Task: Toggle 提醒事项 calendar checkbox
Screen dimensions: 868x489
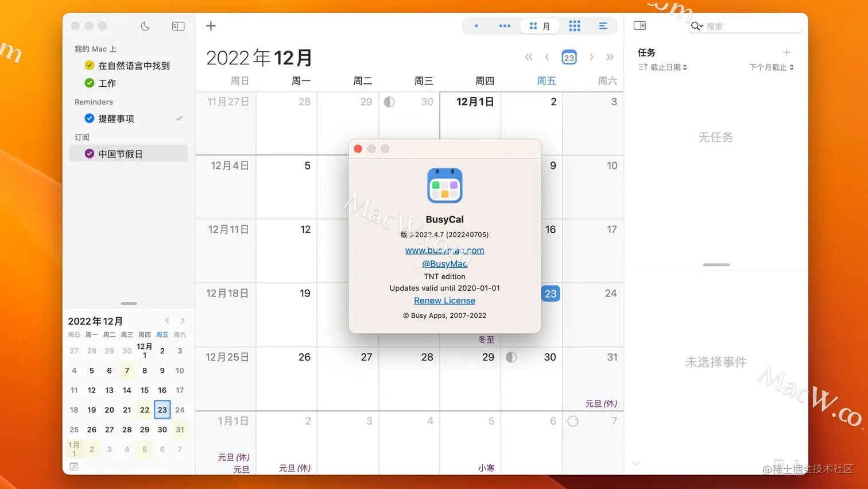Action: tap(90, 118)
